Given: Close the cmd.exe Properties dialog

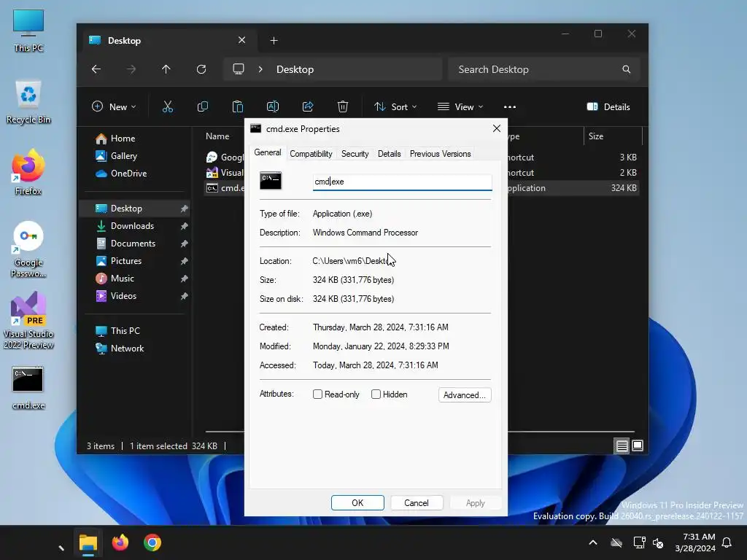Looking at the screenshot, I should click(496, 128).
